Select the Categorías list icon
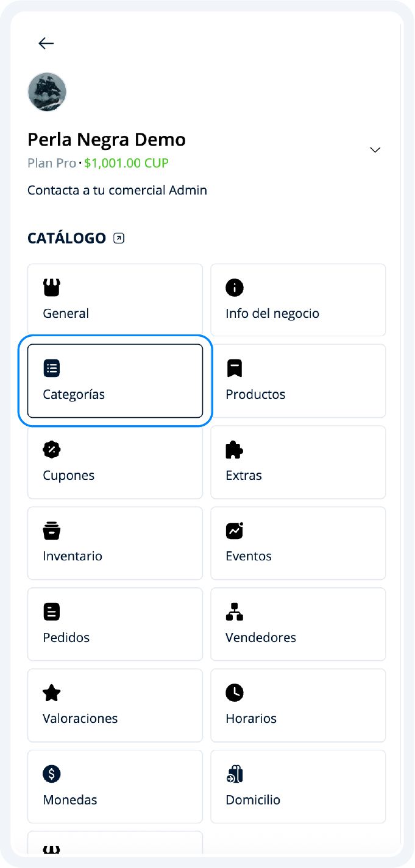Viewport: 415px width, 868px height. click(51, 368)
